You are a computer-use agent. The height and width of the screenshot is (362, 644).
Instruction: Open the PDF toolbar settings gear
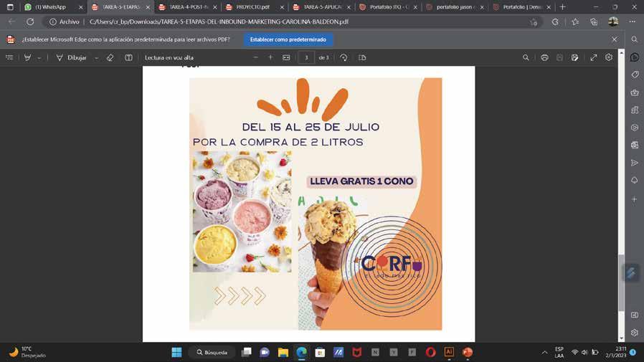[609, 57]
